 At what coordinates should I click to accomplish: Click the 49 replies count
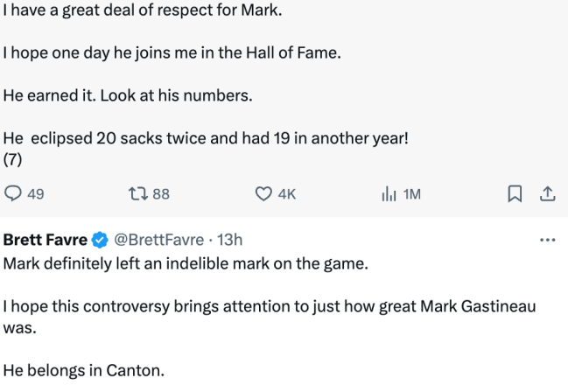[x=36, y=194]
